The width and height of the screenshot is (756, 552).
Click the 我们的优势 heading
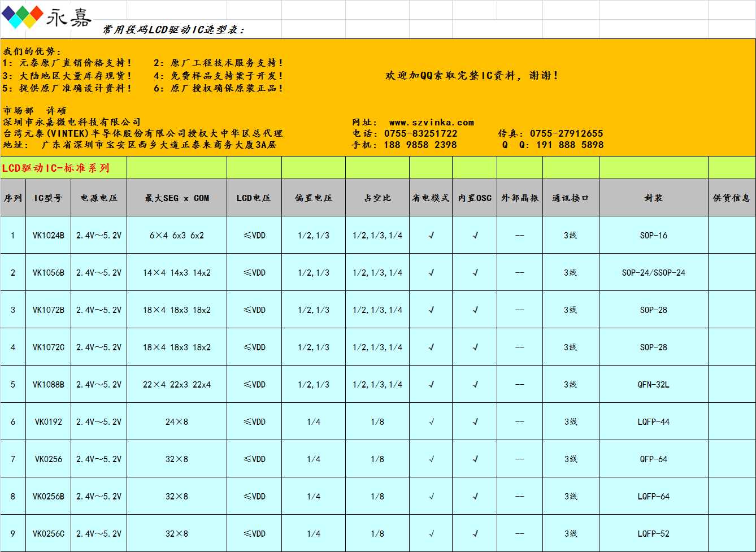[x=32, y=51]
